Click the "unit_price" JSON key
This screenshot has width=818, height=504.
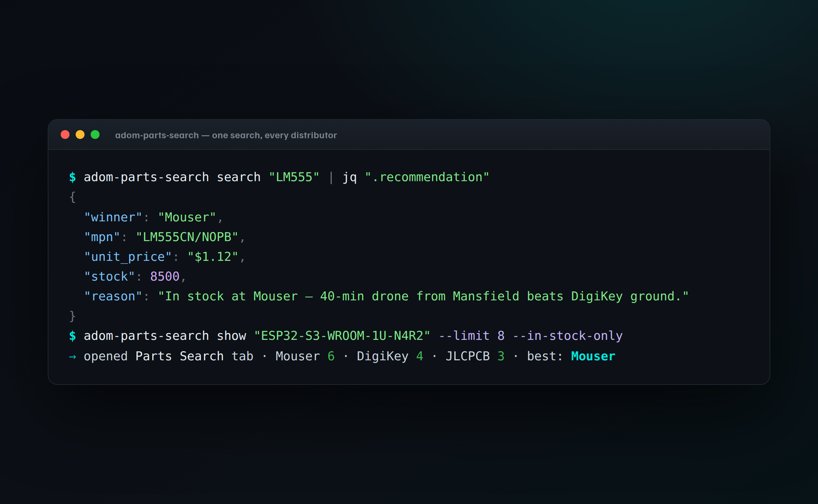pos(128,257)
